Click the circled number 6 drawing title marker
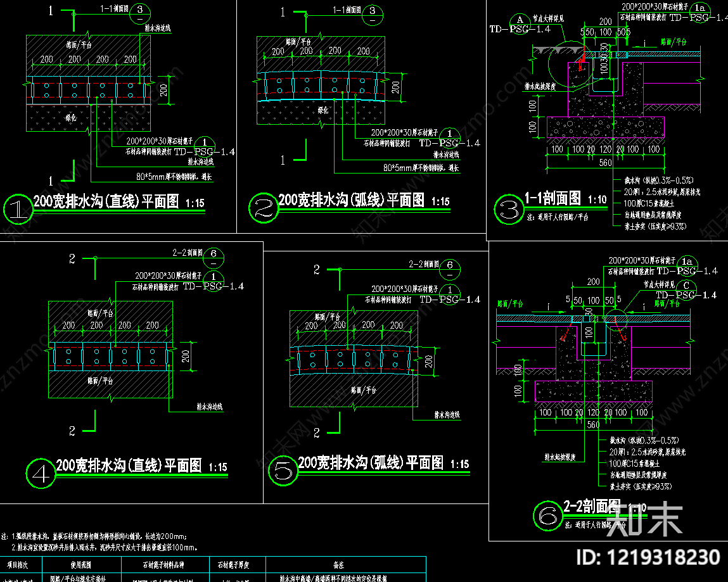The width and height of the screenshot is (728, 582). (548, 516)
